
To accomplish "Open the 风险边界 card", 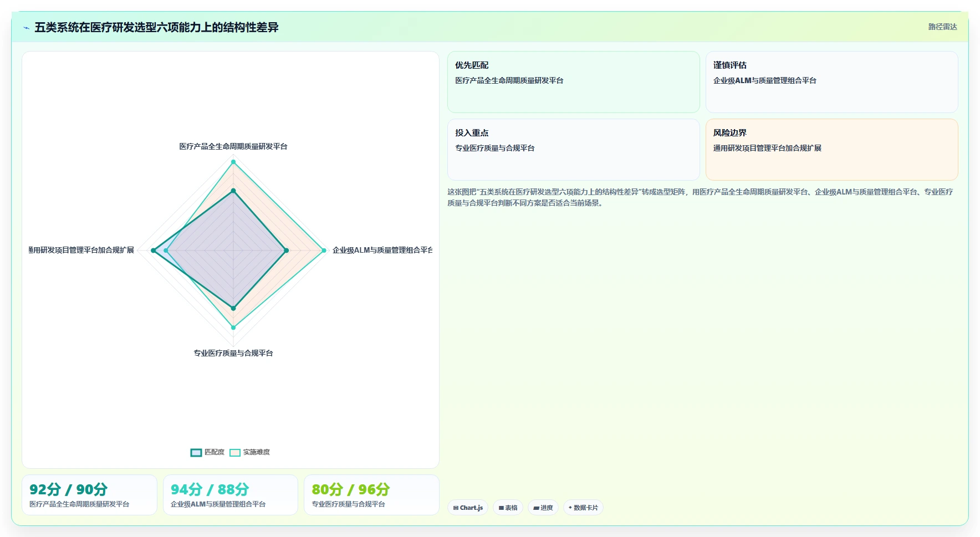I will (831, 150).
